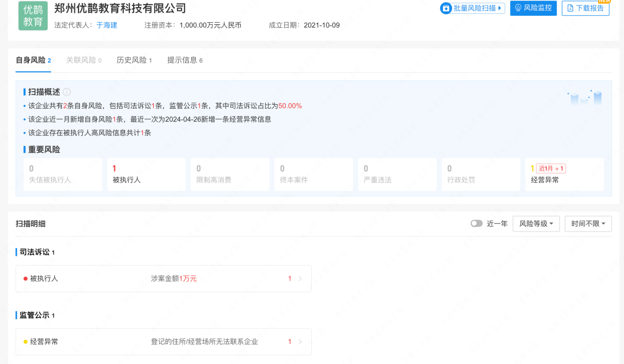Click the 风险监控 button

(x=533, y=8)
